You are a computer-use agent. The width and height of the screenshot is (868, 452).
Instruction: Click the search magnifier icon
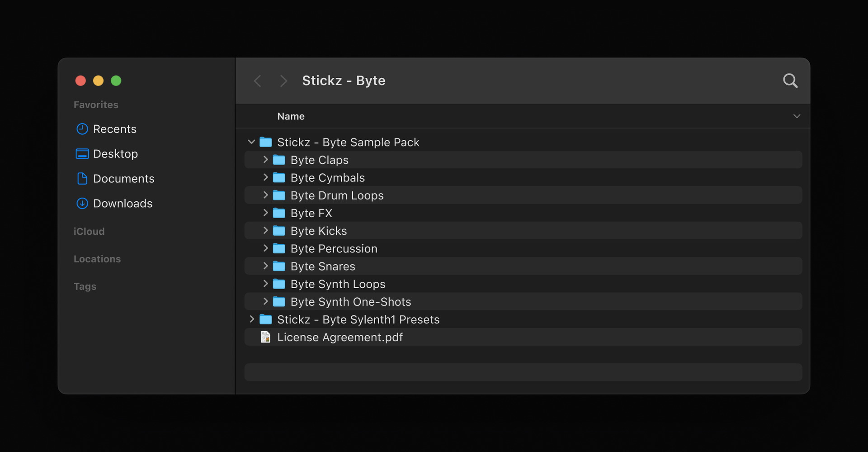(790, 81)
